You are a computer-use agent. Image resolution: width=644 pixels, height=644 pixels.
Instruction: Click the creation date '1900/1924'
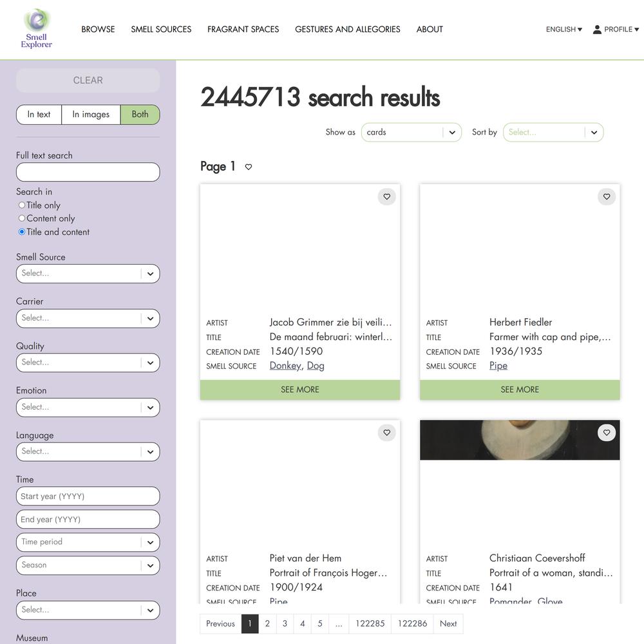click(296, 587)
